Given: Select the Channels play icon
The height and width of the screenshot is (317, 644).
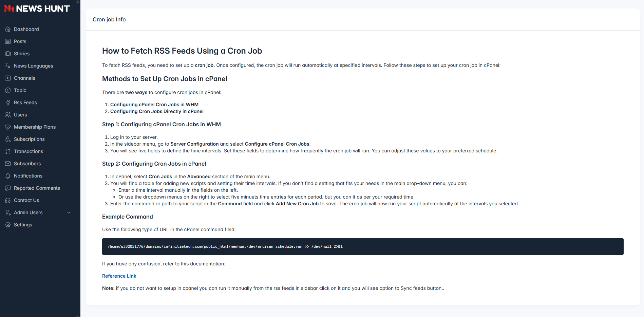Looking at the screenshot, I should coord(8,78).
